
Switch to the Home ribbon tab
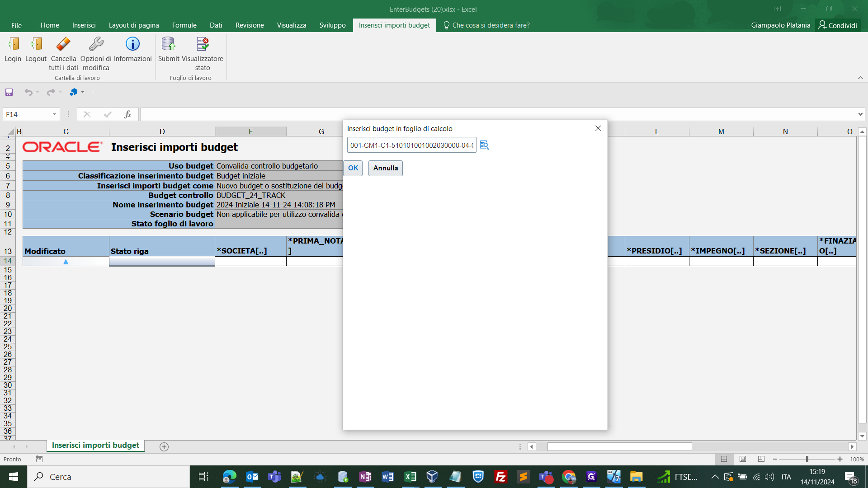pos(50,25)
